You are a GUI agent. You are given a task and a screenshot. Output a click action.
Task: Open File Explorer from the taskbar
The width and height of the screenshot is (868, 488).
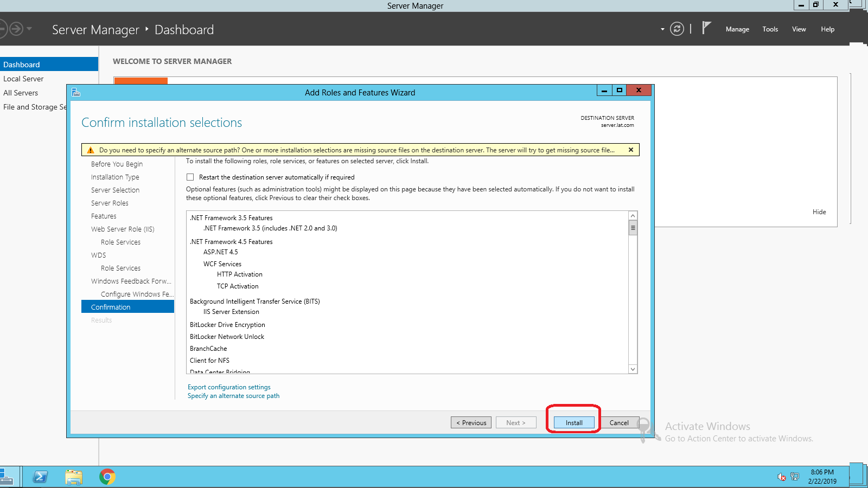[x=74, y=477]
